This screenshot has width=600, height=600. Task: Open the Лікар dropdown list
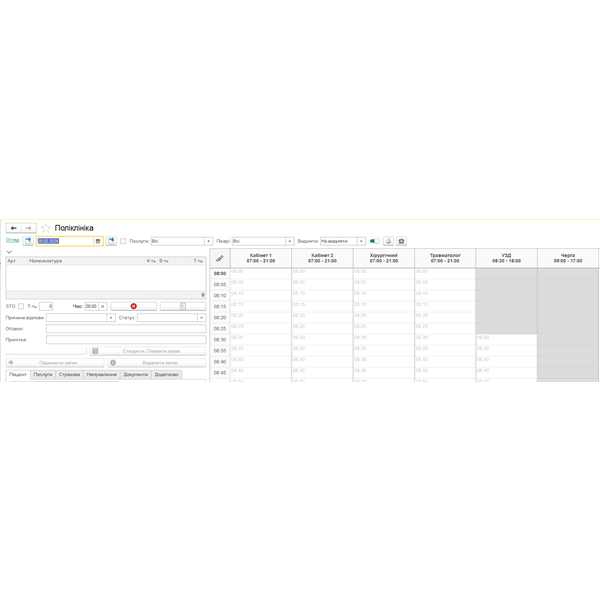290,241
